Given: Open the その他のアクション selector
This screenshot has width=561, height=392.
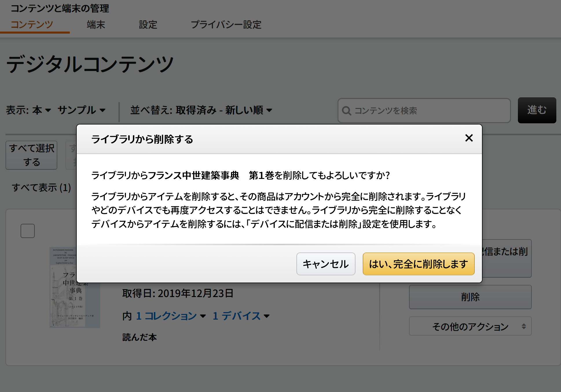Looking at the screenshot, I should (x=470, y=326).
